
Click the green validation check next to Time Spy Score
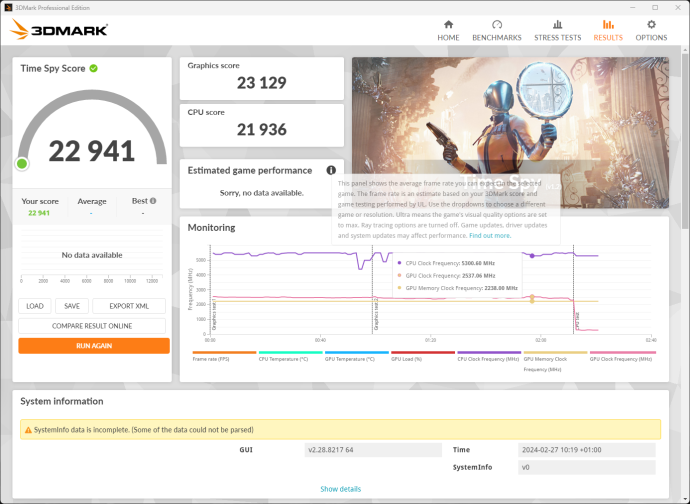click(94, 68)
